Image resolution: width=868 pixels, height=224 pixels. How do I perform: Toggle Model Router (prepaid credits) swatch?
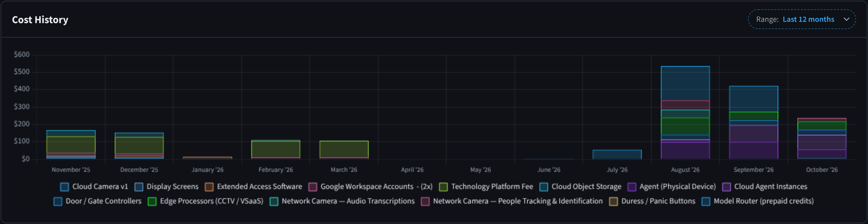[x=706, y=202]
